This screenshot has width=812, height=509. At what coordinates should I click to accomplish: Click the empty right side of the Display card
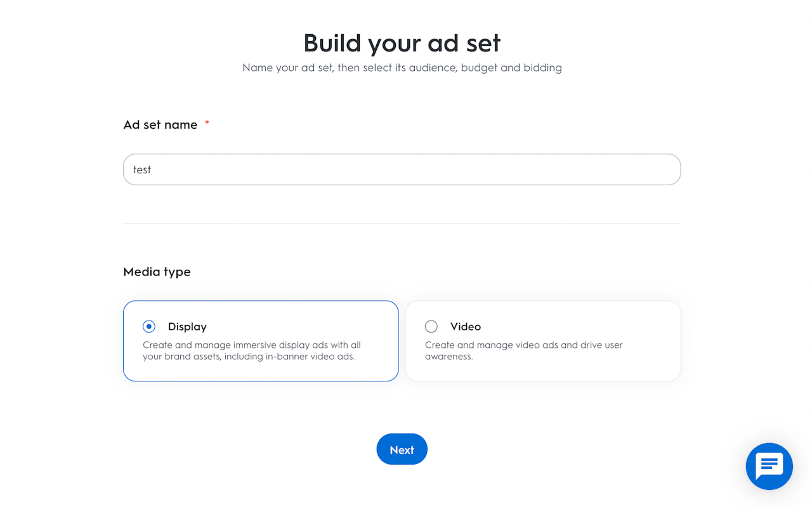374,327
